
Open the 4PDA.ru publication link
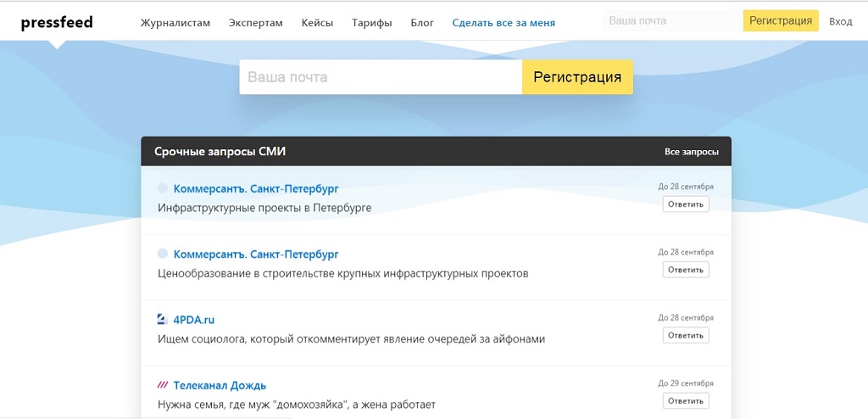[194, 320]
